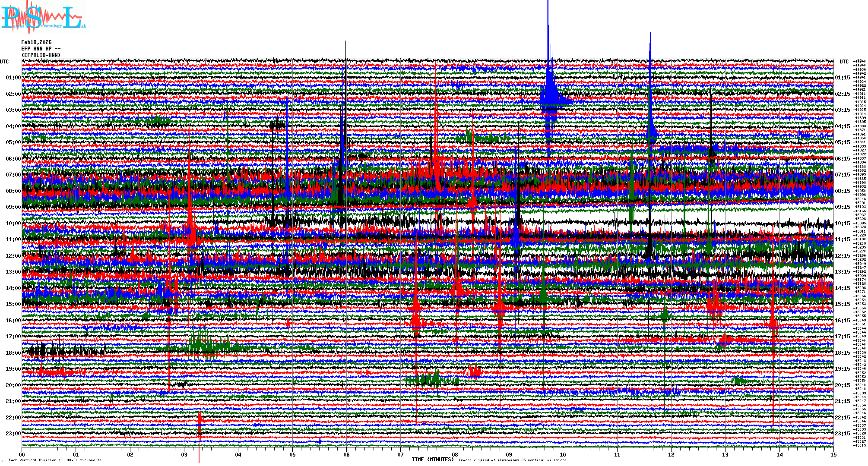Viewport: 868px width, 466px height.
Task: Select the 12:00 hour label on left
Action: click(13, 256)
